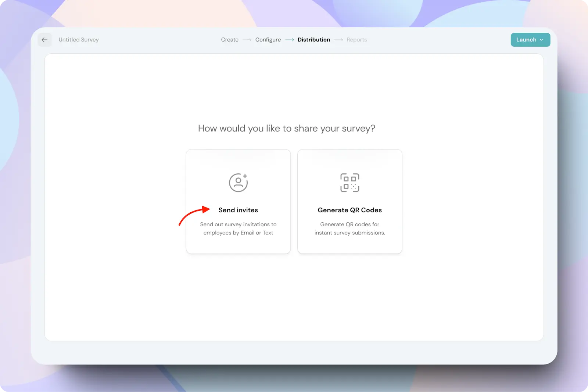Click the back arrow button
This screenshot has width=588, height=392.
click(44, 40)
